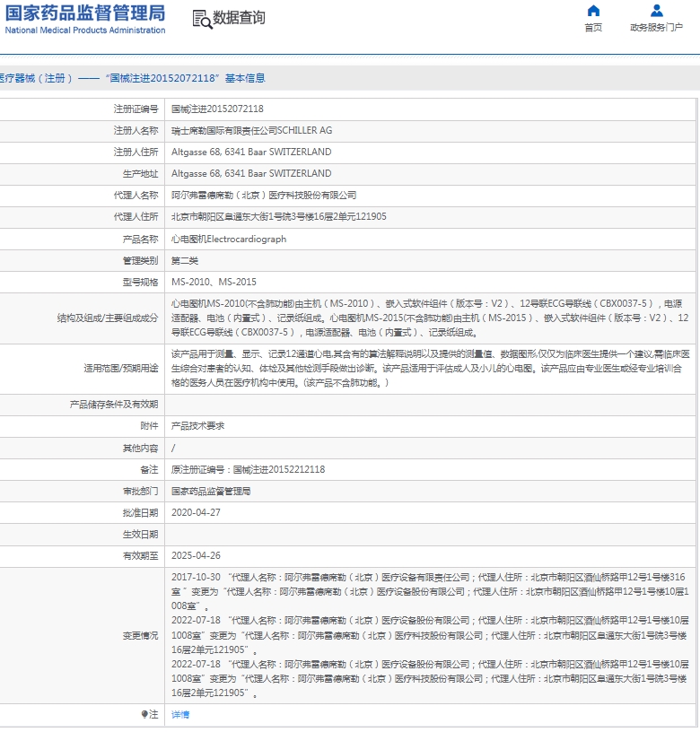Click the 基本信息 page heading

(245, 78)
